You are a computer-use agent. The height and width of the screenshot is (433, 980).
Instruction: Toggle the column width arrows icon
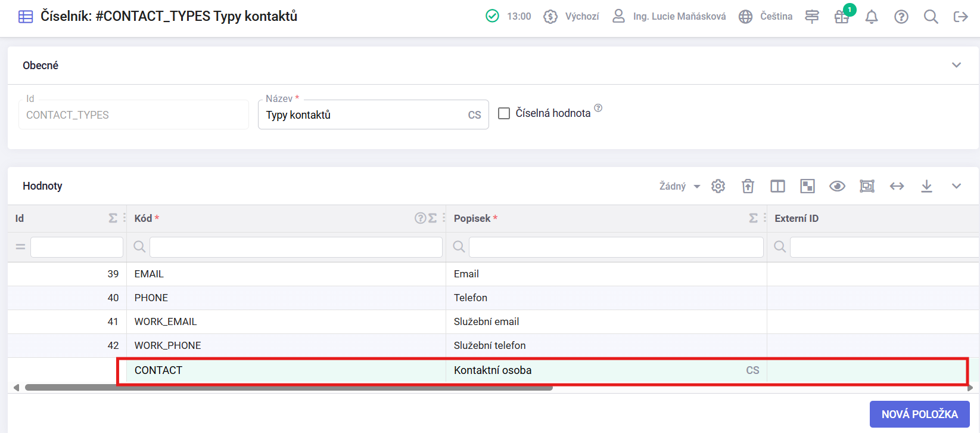point(897,186)
